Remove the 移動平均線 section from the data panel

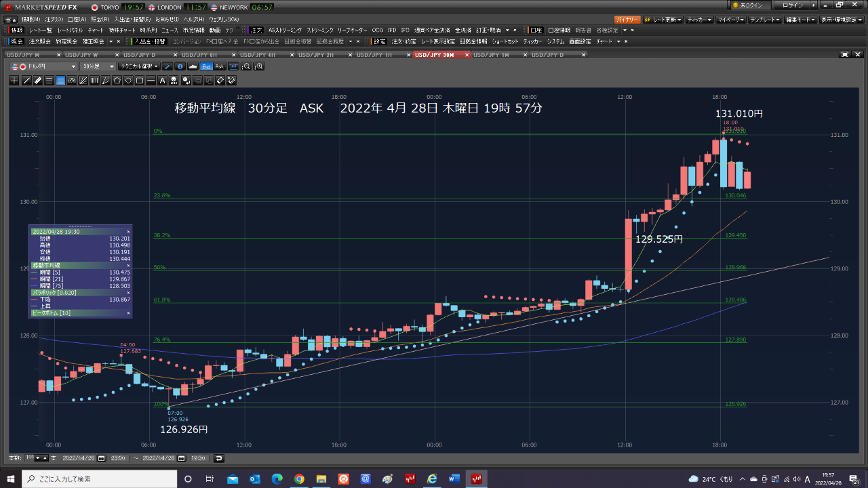point(128,266)
